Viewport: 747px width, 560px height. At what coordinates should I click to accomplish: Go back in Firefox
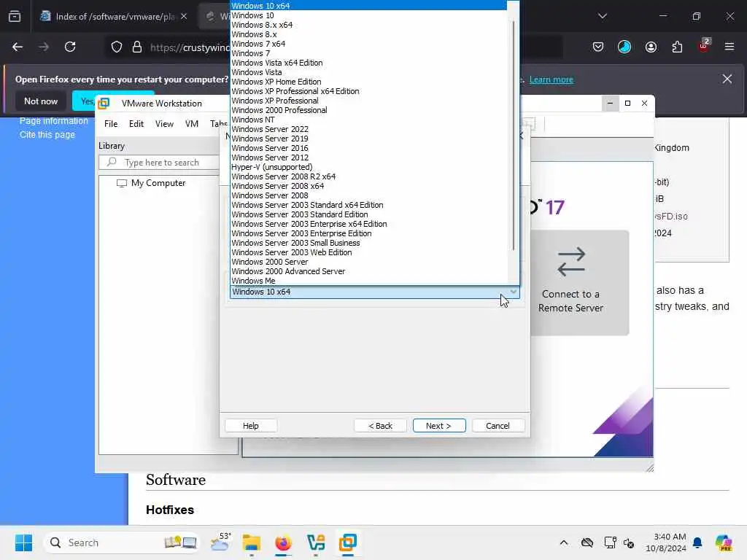[x=18, y=47]
